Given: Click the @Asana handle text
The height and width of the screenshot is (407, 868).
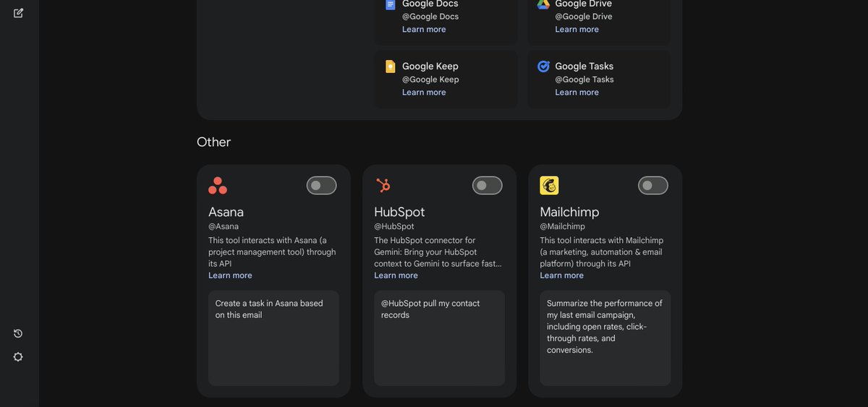Looking at the screenshot, I should pos(224,226).
